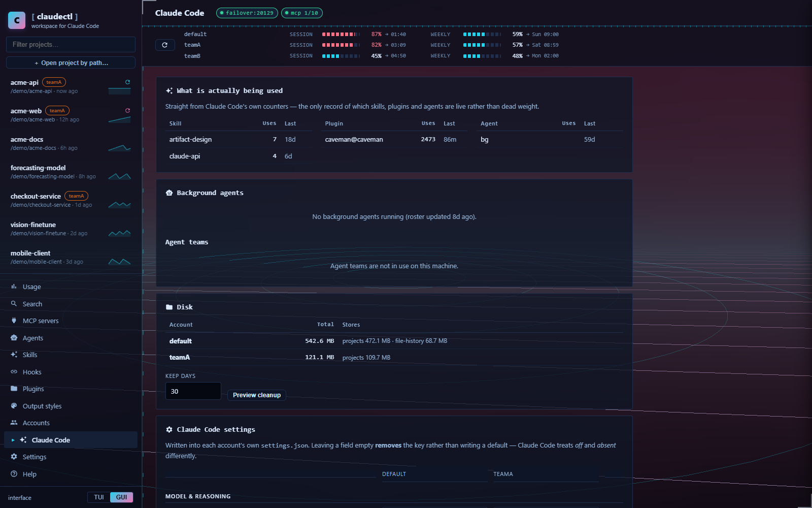The height and width of the screenshot is (508, 812).
Task: Click the caveman@caveman plugin entry
Action: click(354, 140)
